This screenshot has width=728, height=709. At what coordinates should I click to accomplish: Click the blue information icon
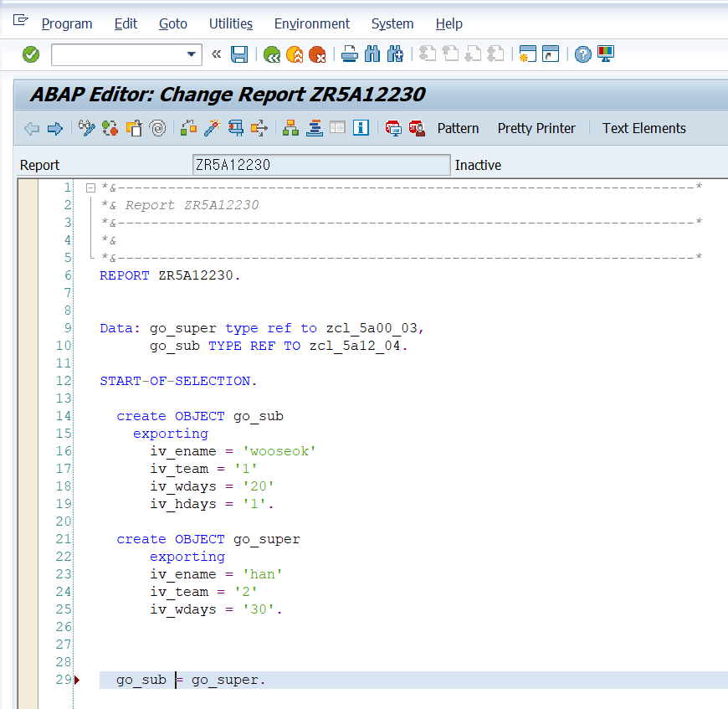click(361, 128)
